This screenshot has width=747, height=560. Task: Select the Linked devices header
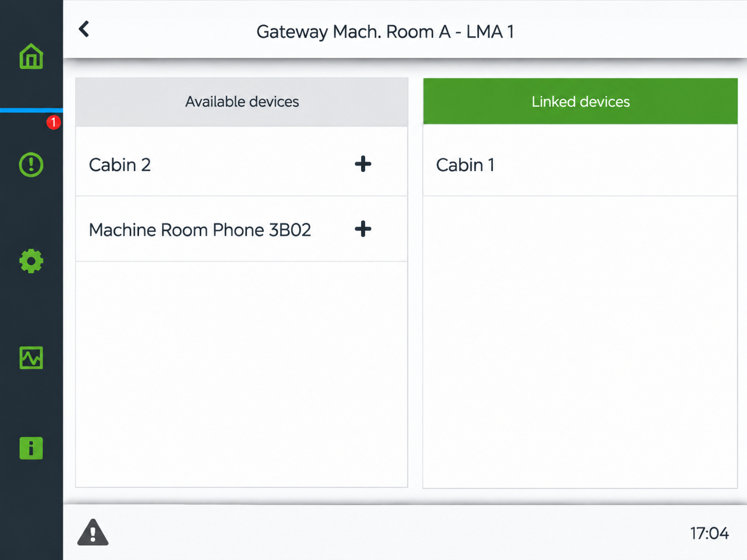(x=580, y=102)
